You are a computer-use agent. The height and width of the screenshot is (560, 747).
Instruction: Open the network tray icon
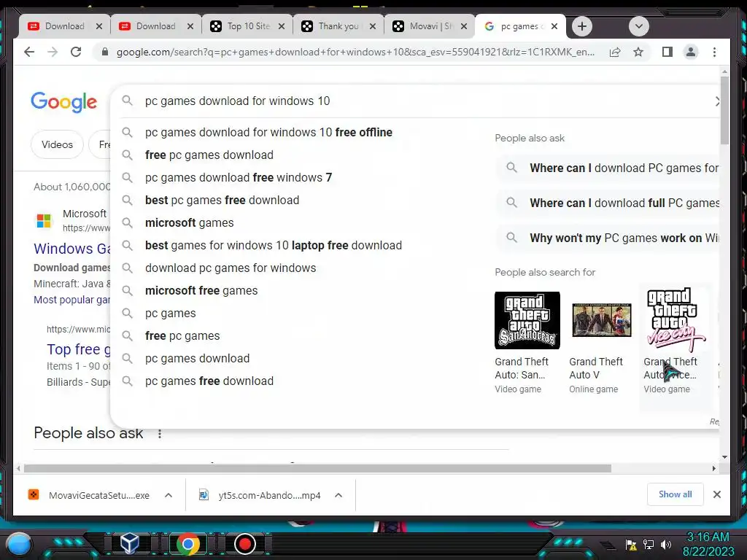[x=649, y=544]
